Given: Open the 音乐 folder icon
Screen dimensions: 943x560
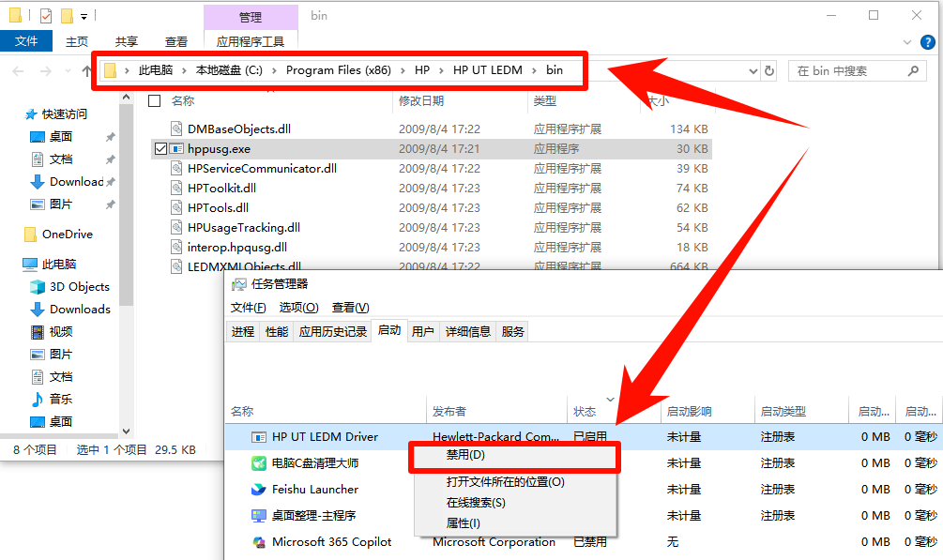Looking at the screenshot, I should tap(38, 400).
